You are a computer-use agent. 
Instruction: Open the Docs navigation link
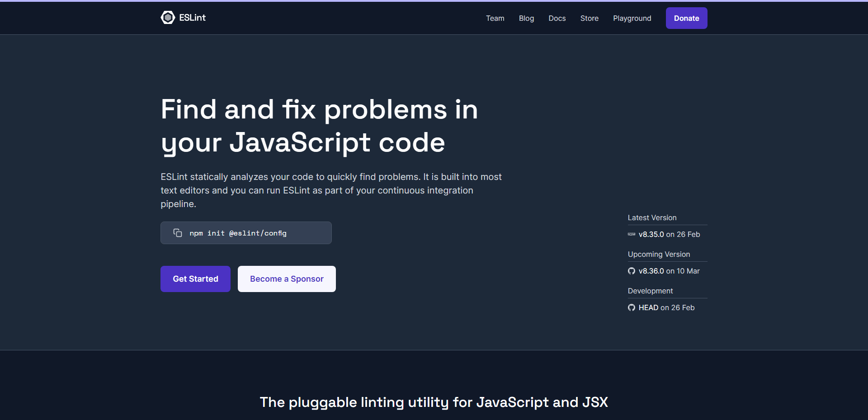coord(557,18)
